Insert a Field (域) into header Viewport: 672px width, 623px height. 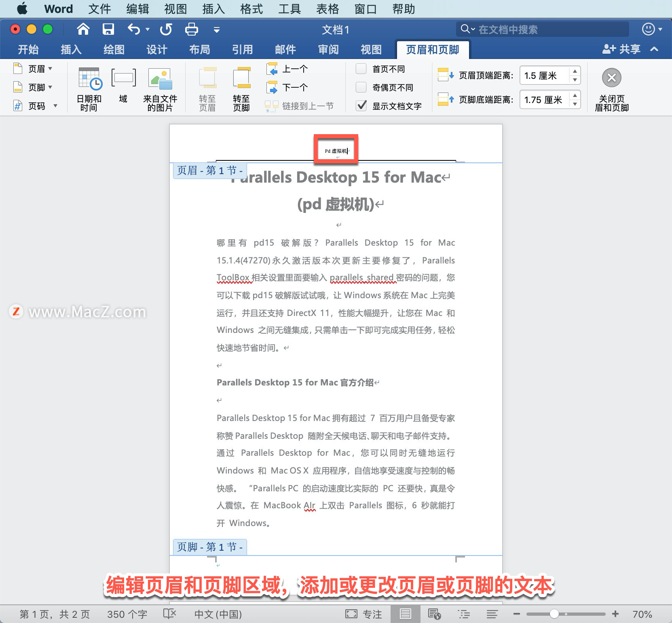click(123, 86)
